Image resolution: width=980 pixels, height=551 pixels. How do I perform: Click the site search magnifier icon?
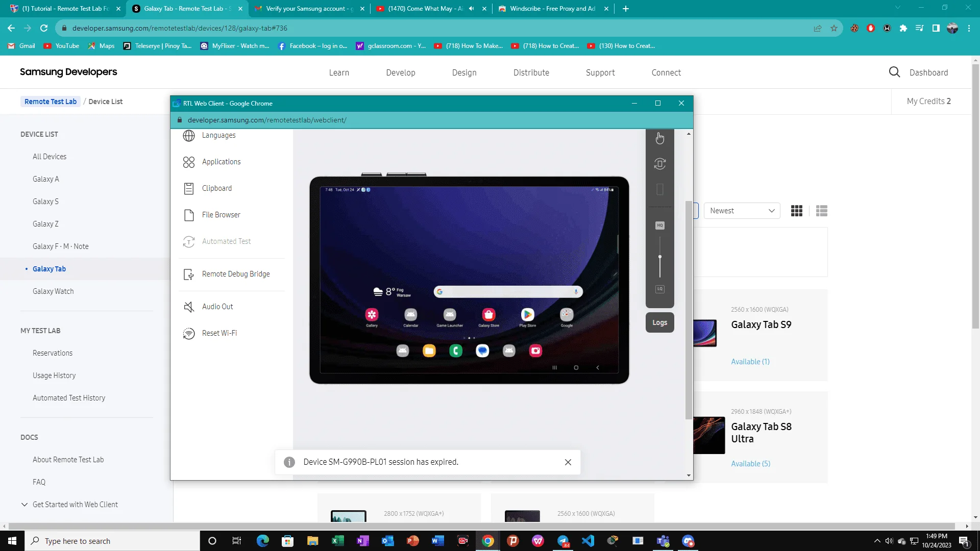click(894, 72)
